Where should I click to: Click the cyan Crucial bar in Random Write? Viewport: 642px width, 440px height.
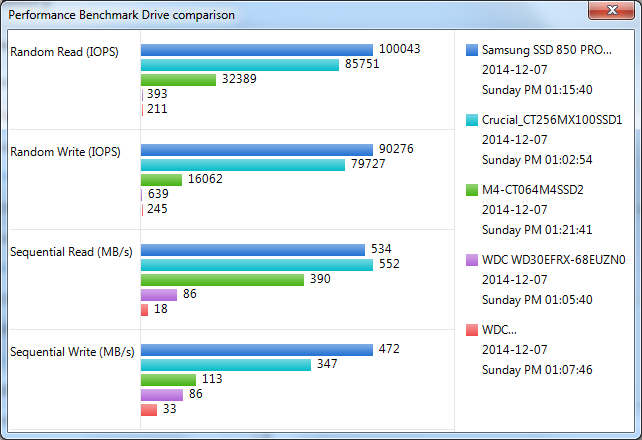click(243, 165)
